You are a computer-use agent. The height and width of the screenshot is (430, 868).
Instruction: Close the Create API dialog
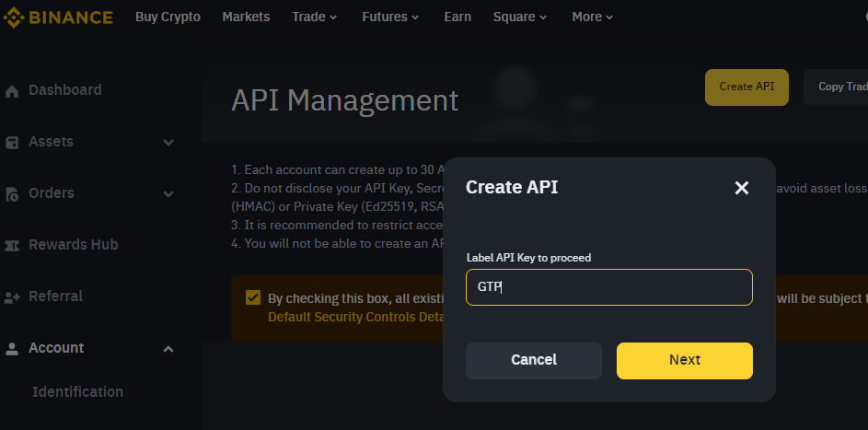tap(742, 188)
